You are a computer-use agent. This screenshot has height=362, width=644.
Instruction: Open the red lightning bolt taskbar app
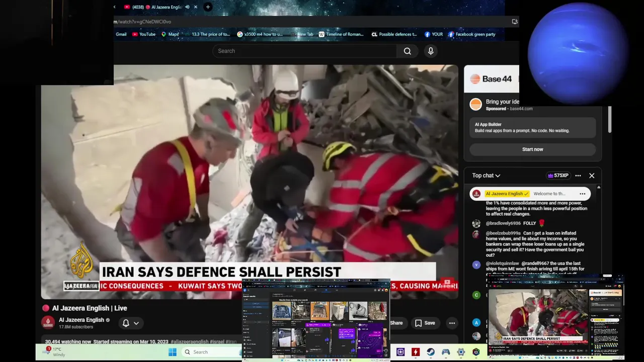pyautogui.click(x=416, y=352)
